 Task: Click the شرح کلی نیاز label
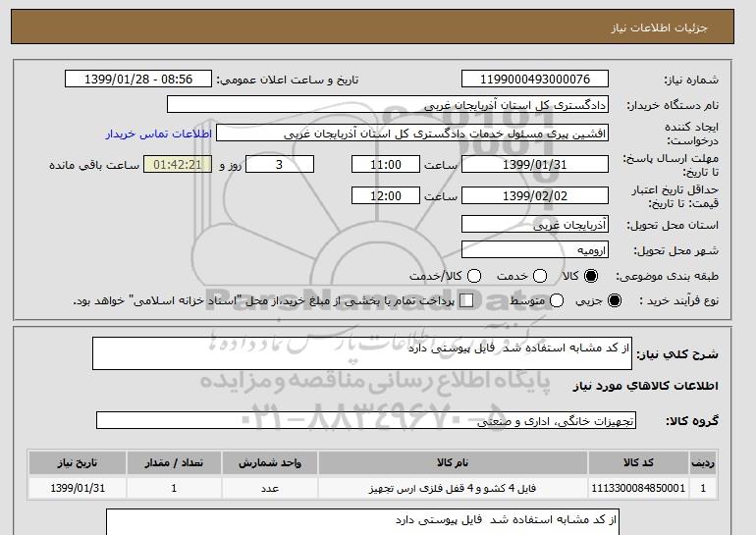pos(677,354)
